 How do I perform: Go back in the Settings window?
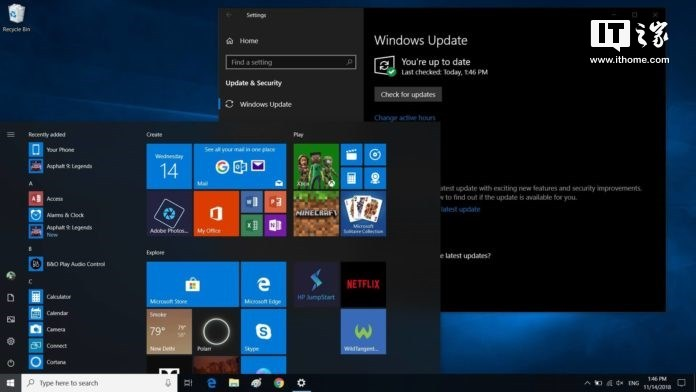(x=229, y=15)
